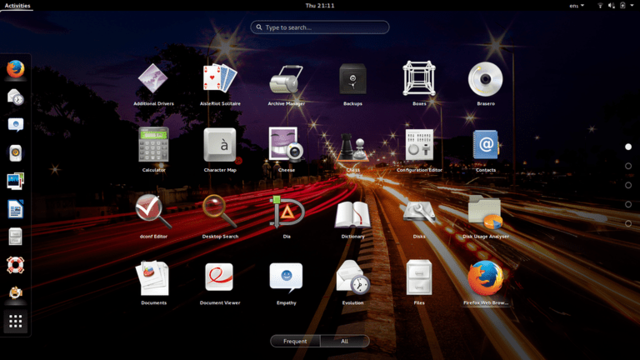This screenshot has height=360, width=640.
Task: Open the Additional Drivers app
Action: click(153, 79)
